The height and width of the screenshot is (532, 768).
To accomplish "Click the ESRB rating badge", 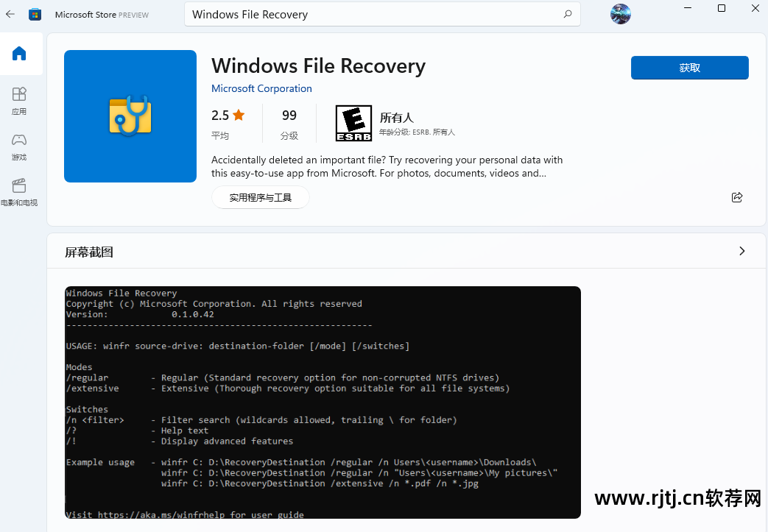I will pyautogui.click(x=353, y=123).
